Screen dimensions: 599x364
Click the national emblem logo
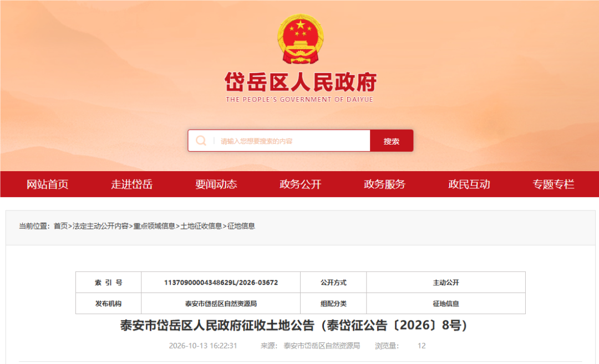point(300,39)
